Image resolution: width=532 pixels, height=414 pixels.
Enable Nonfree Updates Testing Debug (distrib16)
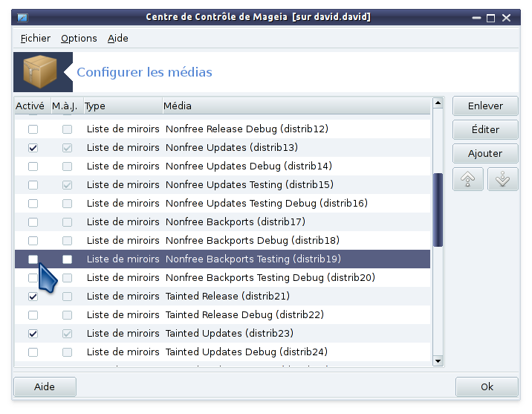coord(33,204)
